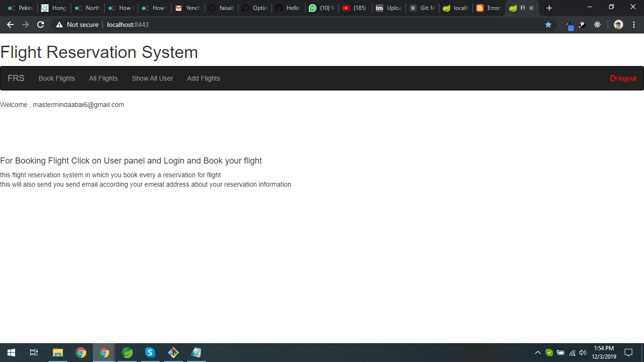This screenshot has height=362, width=644.
Task: Click the back navigation arrow
Action: pyautogui.click(x=10, y=25)
